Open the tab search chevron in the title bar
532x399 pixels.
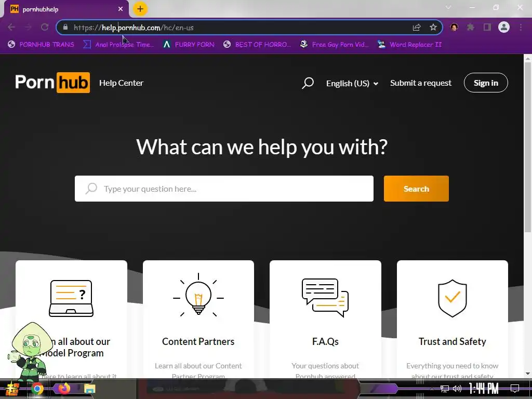pyautogui.click(x=448, y=7)
